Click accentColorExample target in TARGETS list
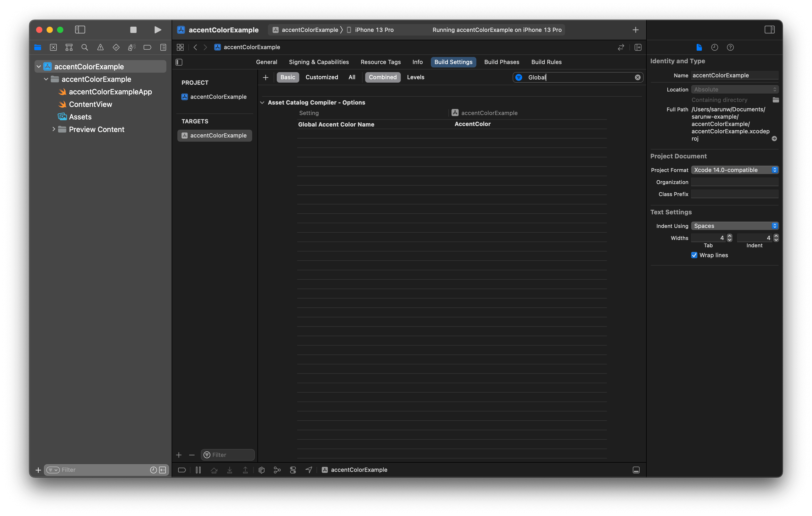This screenshot has height=516, width=812. [x=216, y=135]
